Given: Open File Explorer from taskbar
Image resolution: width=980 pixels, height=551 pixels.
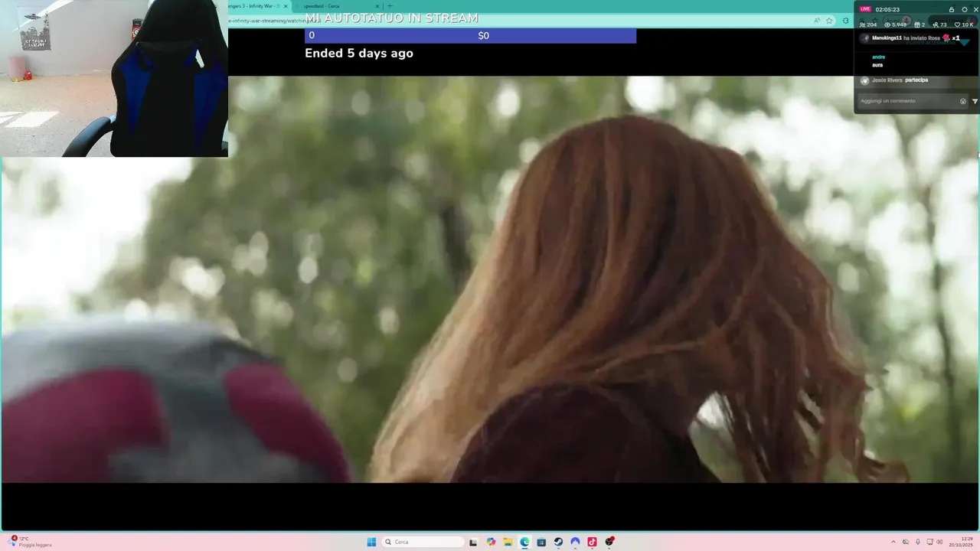Looking at the screenshot, I should (x=508, y=542).
